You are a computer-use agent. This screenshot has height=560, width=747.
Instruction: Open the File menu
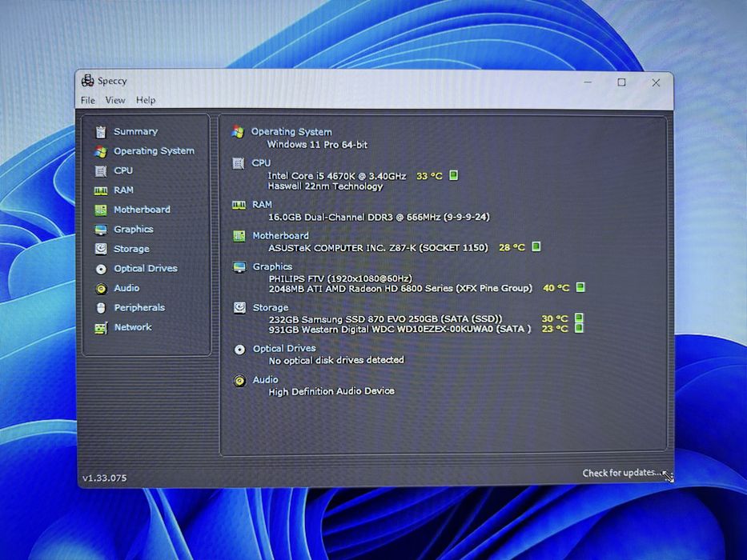pyautogui.click(x=87, y=100)
